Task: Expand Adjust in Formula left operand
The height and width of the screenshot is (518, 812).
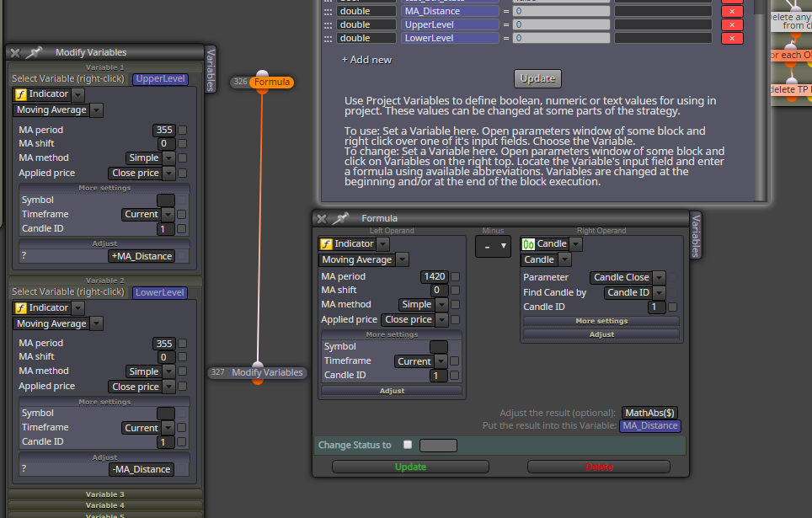Action: point(392,391)
